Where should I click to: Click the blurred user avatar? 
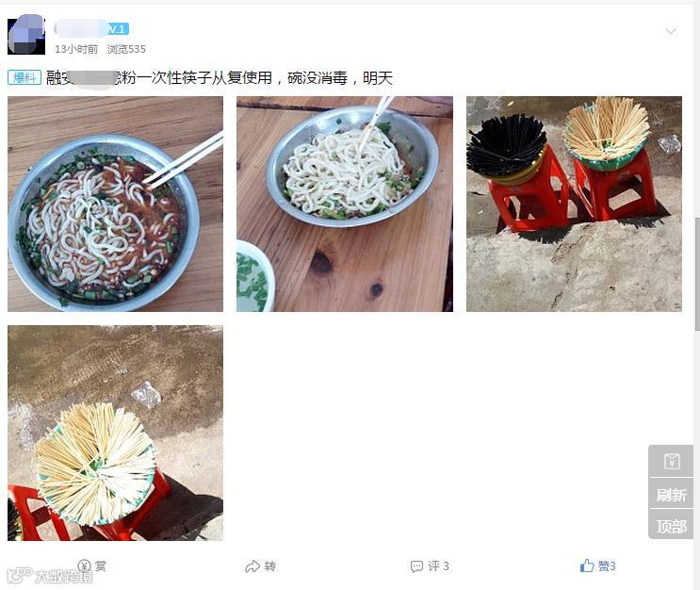[x=26, y=35]
